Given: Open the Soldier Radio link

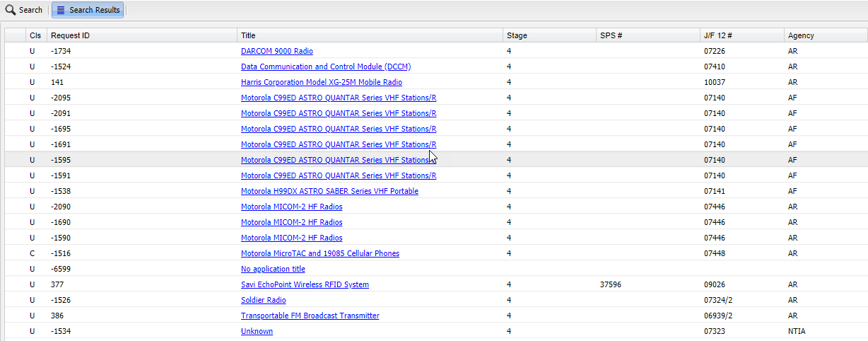Looking at the screenshot, I should 264,300.
